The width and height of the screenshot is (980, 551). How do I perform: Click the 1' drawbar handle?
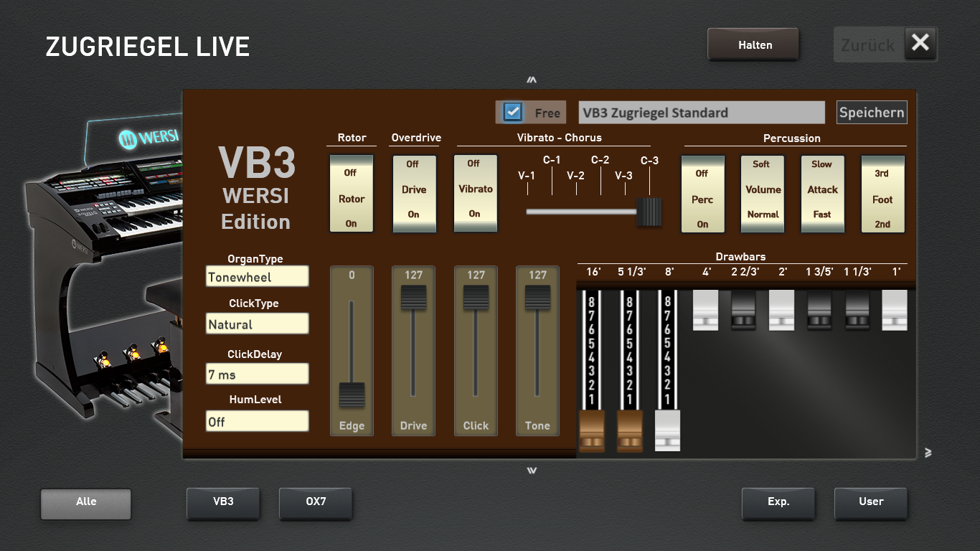[895, 310]
